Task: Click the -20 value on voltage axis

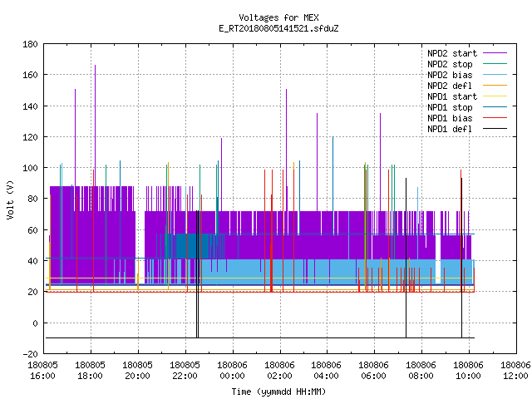Action: 30,354
